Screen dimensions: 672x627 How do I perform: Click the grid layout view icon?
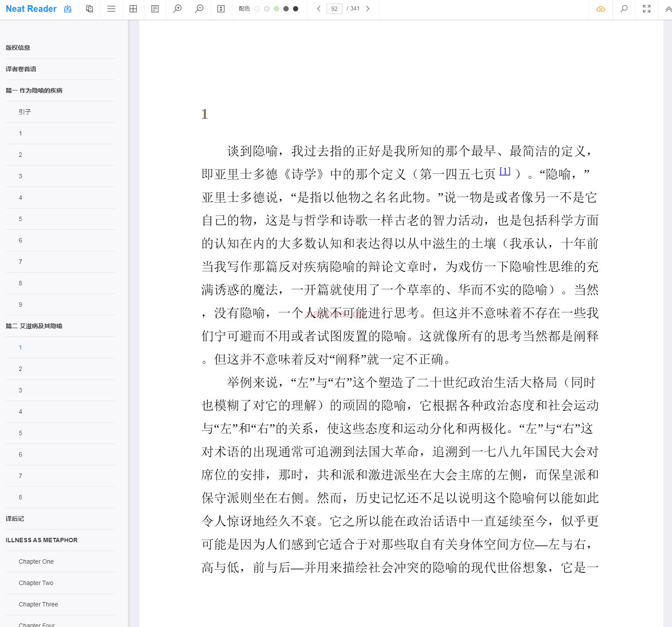tap(133, 9)
